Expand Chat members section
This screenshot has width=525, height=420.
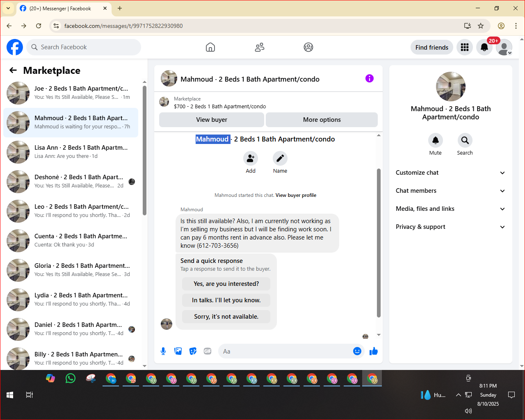click(x=450, y=191)
